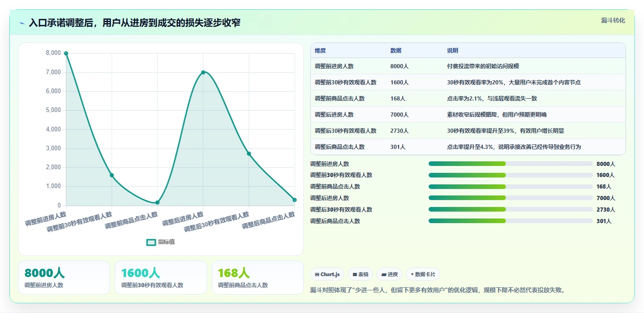Click the description starting 点击率提升至4.3%

tap(514, 147)
